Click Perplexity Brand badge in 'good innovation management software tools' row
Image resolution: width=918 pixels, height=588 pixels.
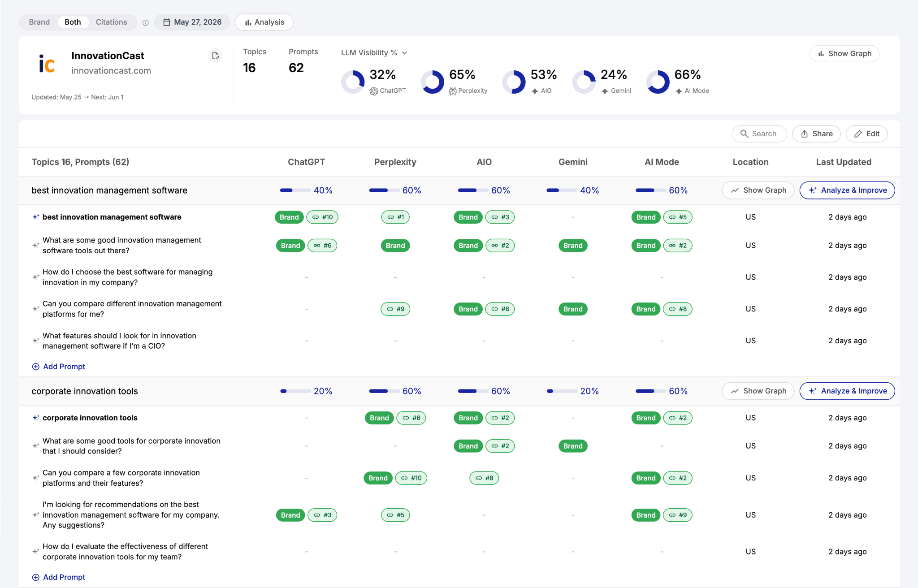(395, 246)
